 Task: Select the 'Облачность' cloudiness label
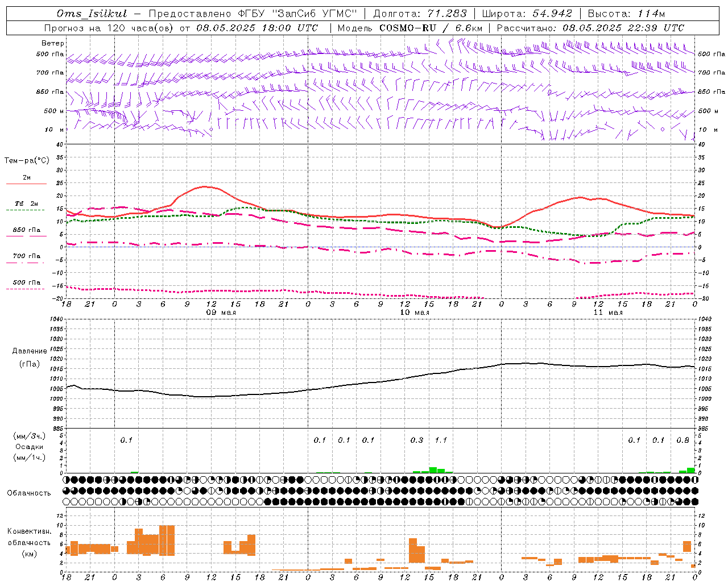(29, 493)
